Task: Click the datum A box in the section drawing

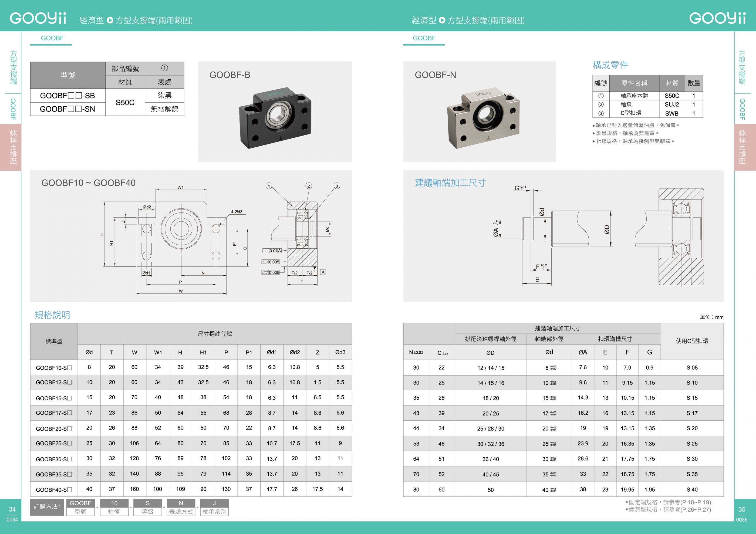Action: click(x=323, y=272)
